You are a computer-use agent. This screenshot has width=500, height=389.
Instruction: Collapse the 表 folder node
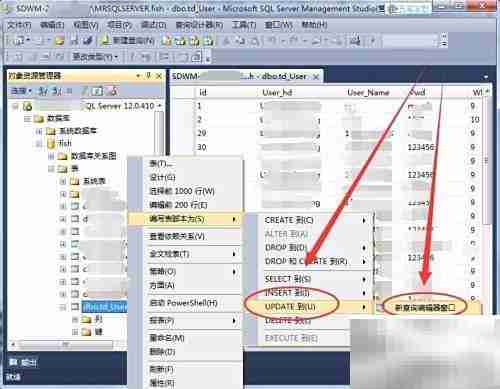[x=51, y=169]
